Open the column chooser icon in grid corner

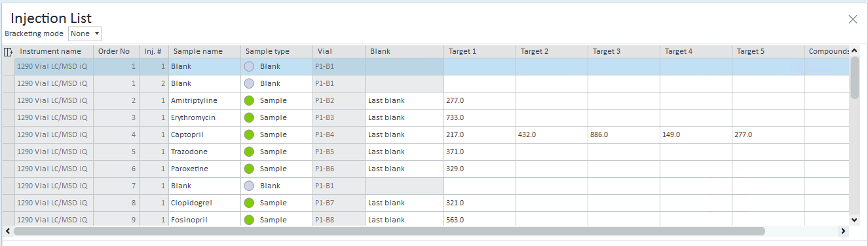click(x=9, y=52)
